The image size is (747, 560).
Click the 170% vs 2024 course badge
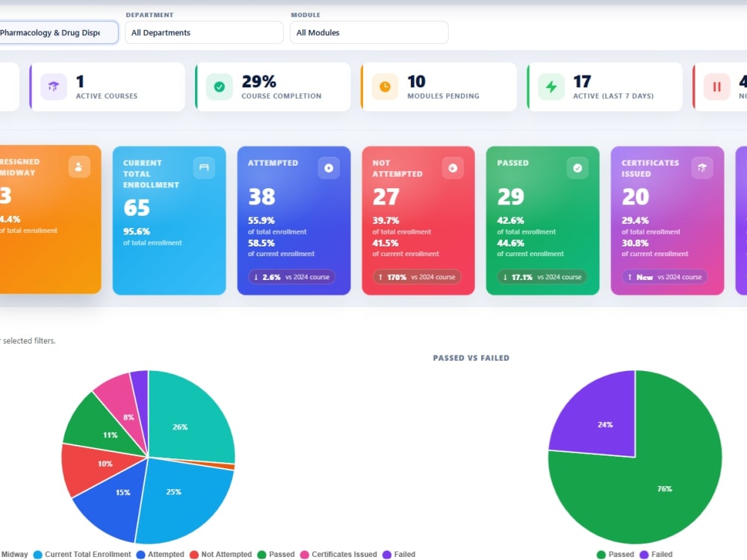417,277
